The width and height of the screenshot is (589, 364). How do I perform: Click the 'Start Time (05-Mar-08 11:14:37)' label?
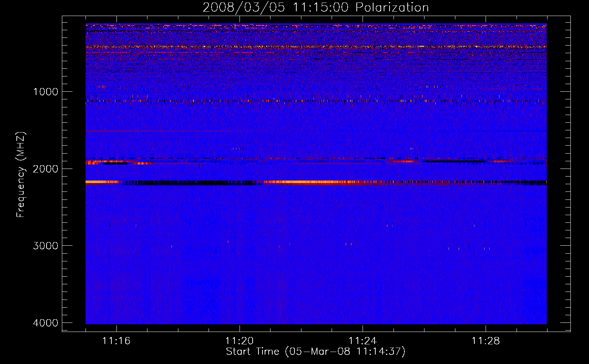click(x=316, y=352)
